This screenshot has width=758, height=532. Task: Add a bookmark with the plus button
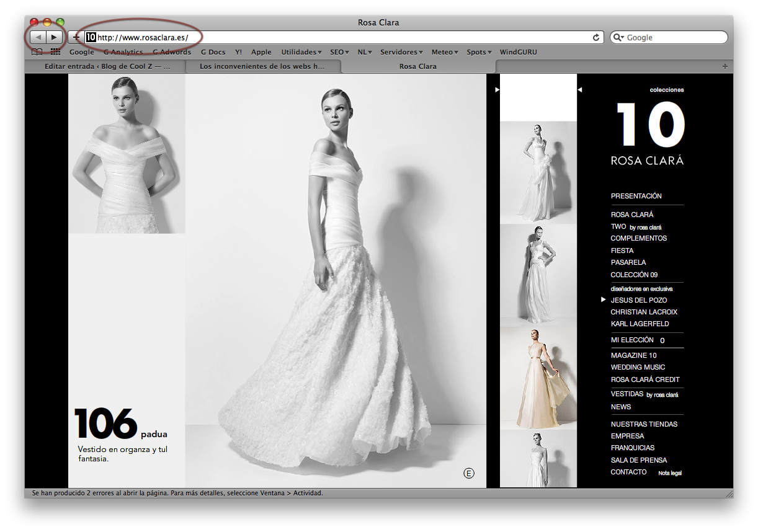point(76,37)
